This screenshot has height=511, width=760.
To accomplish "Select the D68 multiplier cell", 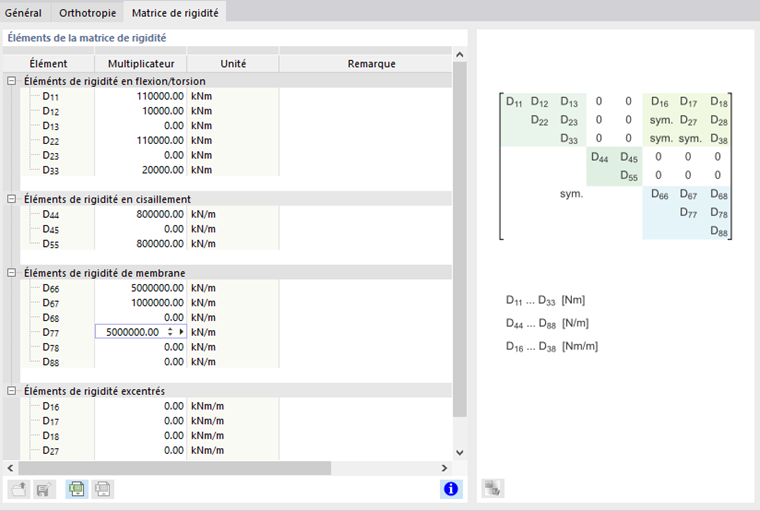I will tap(141, 318).
